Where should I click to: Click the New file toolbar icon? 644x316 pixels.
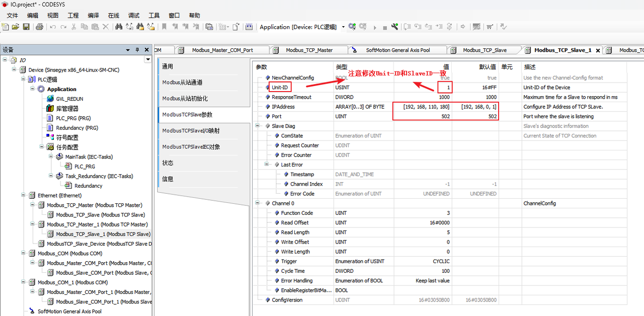[x=6, y=27]
